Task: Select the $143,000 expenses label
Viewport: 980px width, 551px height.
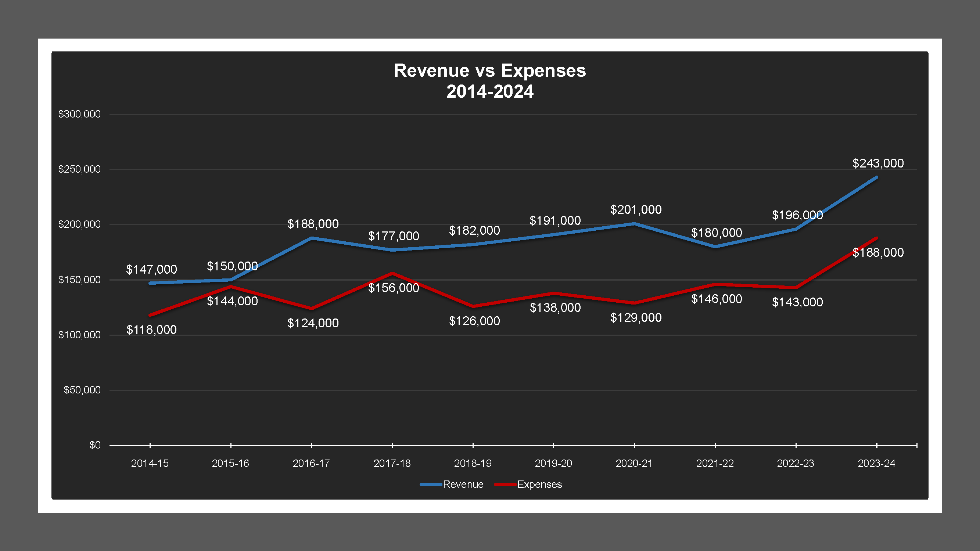Action: 797,302
